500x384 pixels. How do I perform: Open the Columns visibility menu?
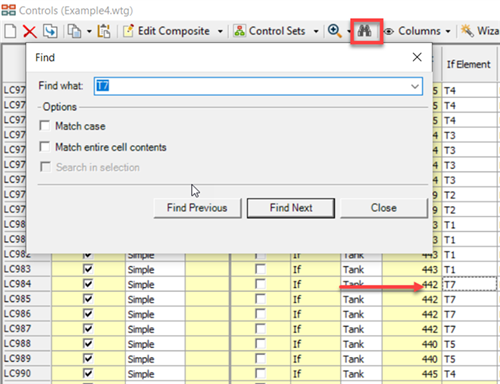tap(413, 31)
